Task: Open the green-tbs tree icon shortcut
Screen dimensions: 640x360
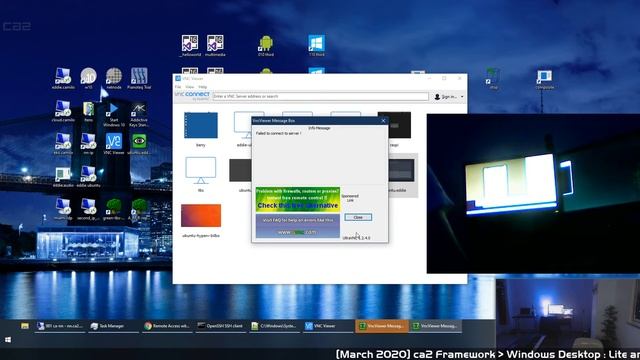Action: click(114, 209)
